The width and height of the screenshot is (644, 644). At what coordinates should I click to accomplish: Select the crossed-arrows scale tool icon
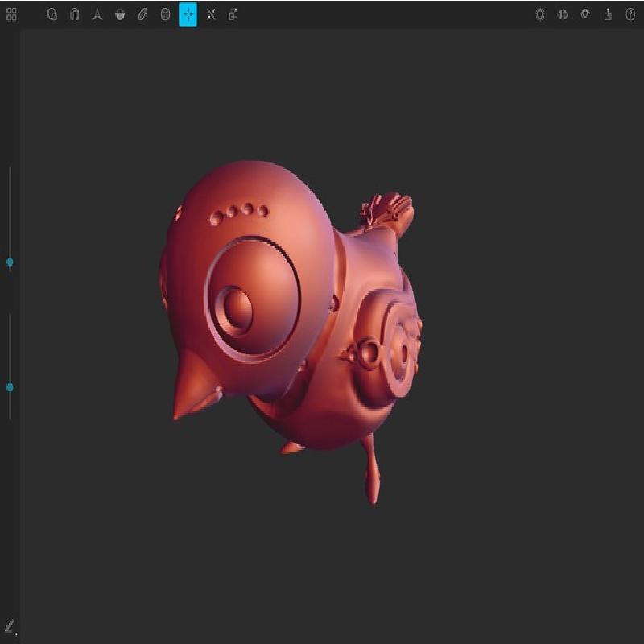tap(211, 14)
